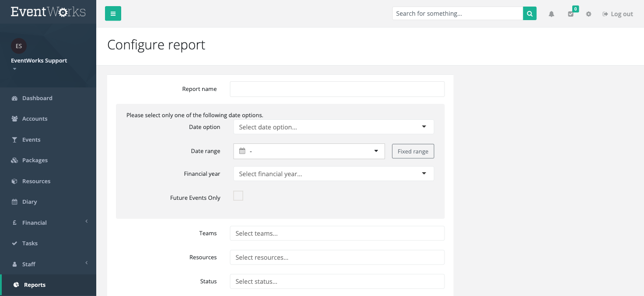Focus the Search for something field
This screenshot has width=644, height=296.
[458, 14]
